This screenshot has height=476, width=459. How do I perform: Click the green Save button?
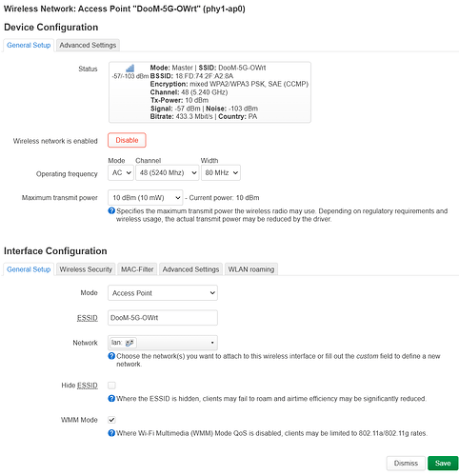[x=443, y=464]
